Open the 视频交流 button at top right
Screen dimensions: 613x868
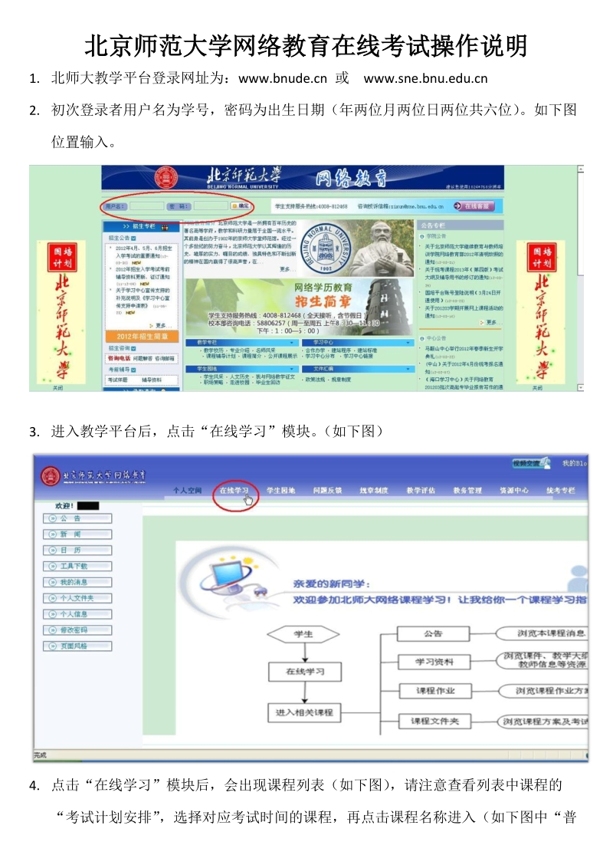coord(531,463)
